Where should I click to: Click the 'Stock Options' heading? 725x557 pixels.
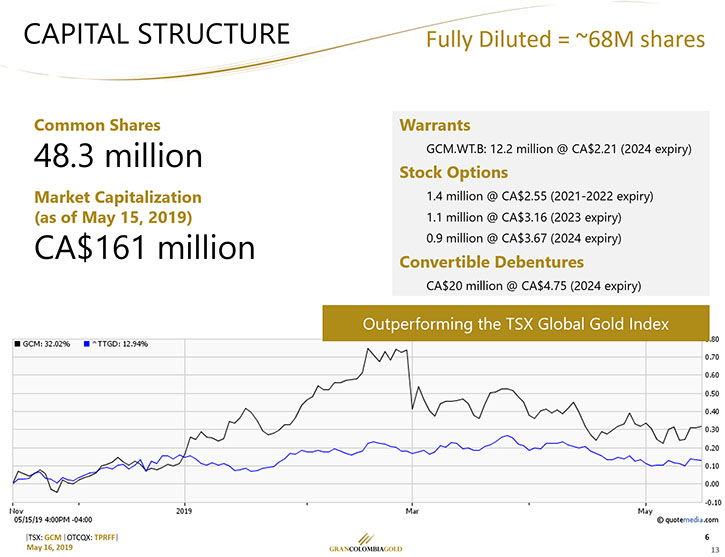454,172
